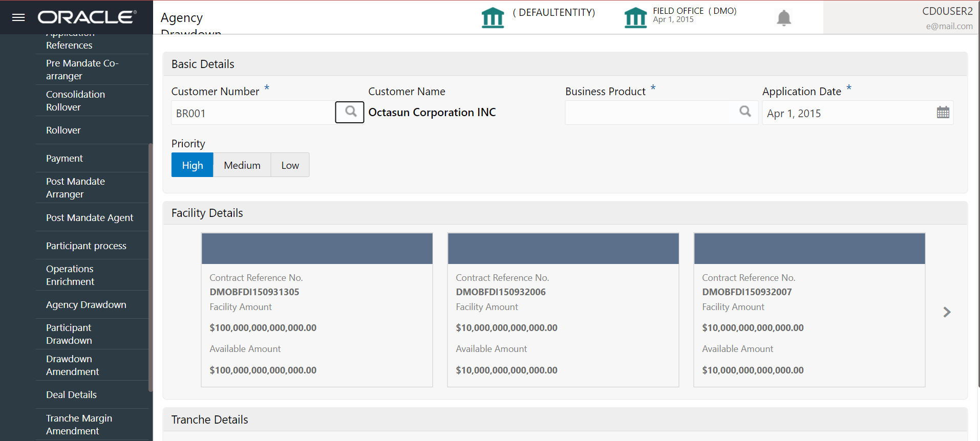Select facility card DMOBFDI150931305
Image resolution: width=980 pixels, height=441 pixels.
317,310
